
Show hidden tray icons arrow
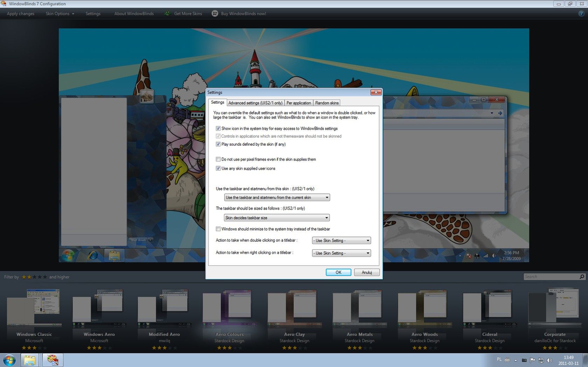point(516,360)
